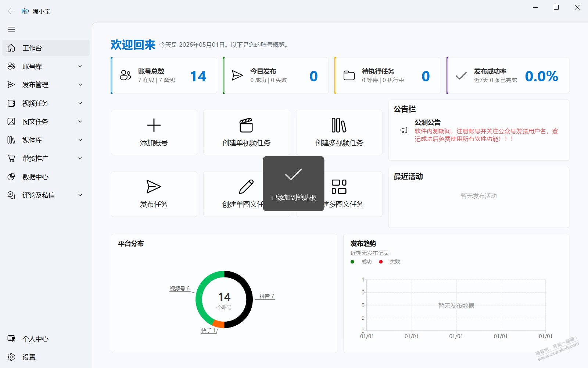Screen dimensions: 588x368
Task: Click the orange 快手 donut segment
Action: tap(218, 324)
